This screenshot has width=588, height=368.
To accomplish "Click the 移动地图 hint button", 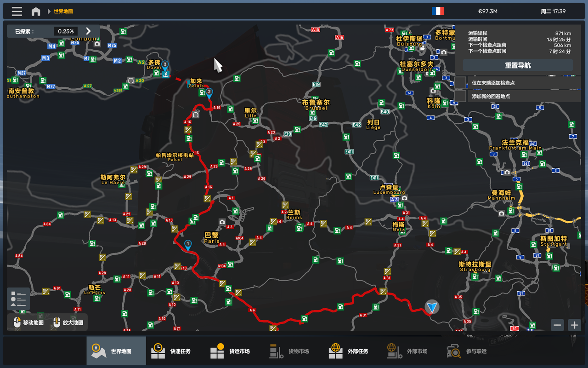I will (28, 322).
